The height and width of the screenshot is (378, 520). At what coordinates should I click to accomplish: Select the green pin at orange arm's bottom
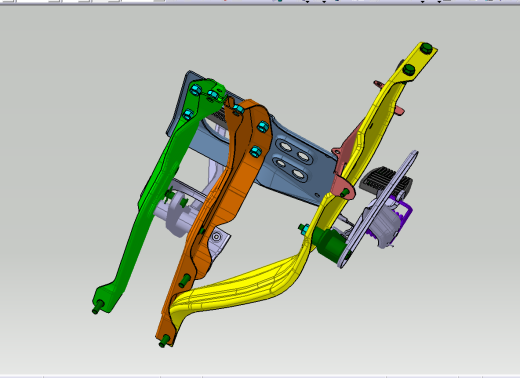click(x=165, y=341)
